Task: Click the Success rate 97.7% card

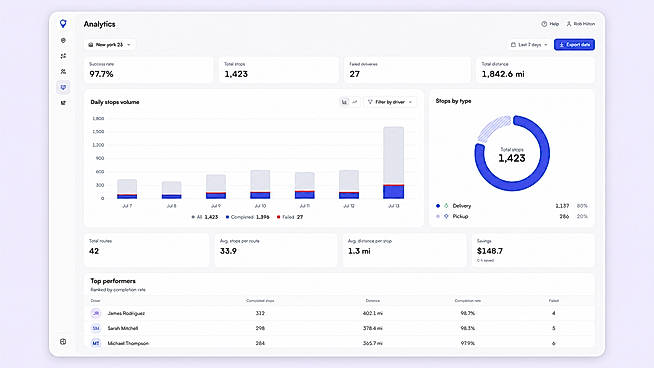Action: point(148,70)
